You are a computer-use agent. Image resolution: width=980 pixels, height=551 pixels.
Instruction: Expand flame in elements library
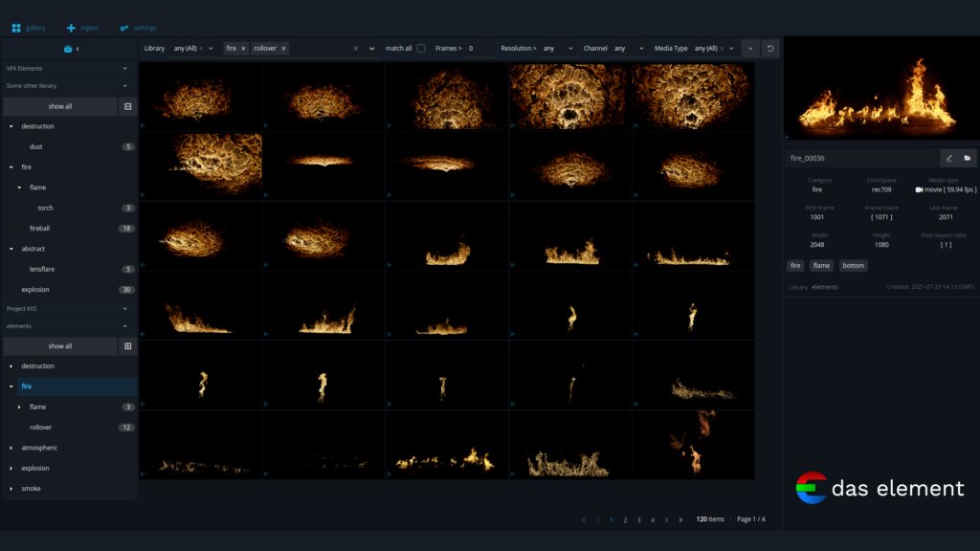(x=19, y=408)
